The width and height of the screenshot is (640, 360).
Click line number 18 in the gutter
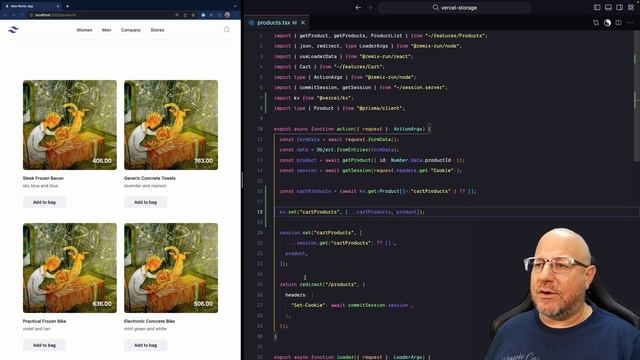[260, 212]
